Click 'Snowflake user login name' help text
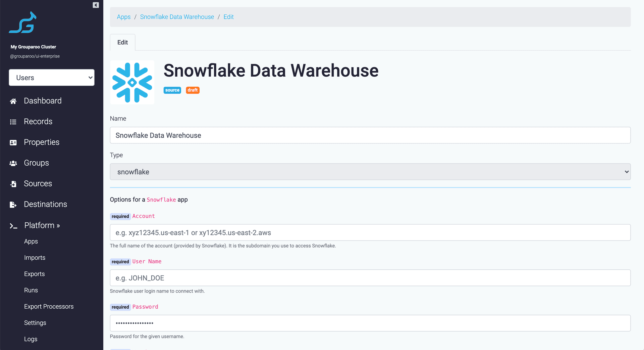Image resolution: width=644 pixels, height=350 pixels. pos(157,291)
